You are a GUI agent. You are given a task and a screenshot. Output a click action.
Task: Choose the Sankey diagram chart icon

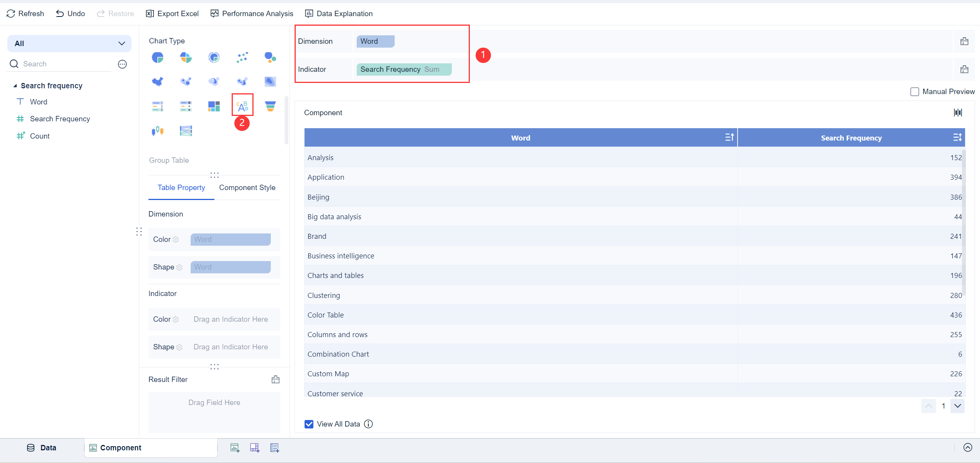tap(186, 131)
